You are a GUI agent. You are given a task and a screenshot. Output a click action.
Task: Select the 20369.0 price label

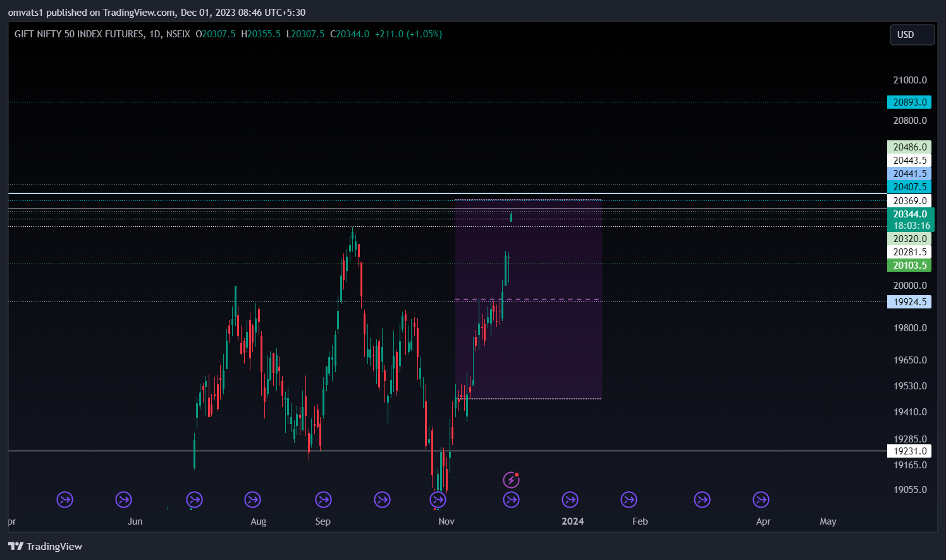pos(909,200)
